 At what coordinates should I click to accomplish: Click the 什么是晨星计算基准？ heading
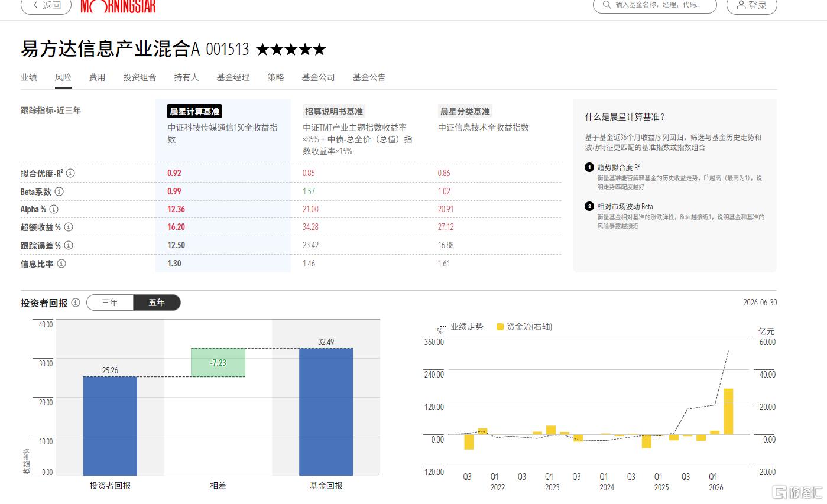[625, 117]
